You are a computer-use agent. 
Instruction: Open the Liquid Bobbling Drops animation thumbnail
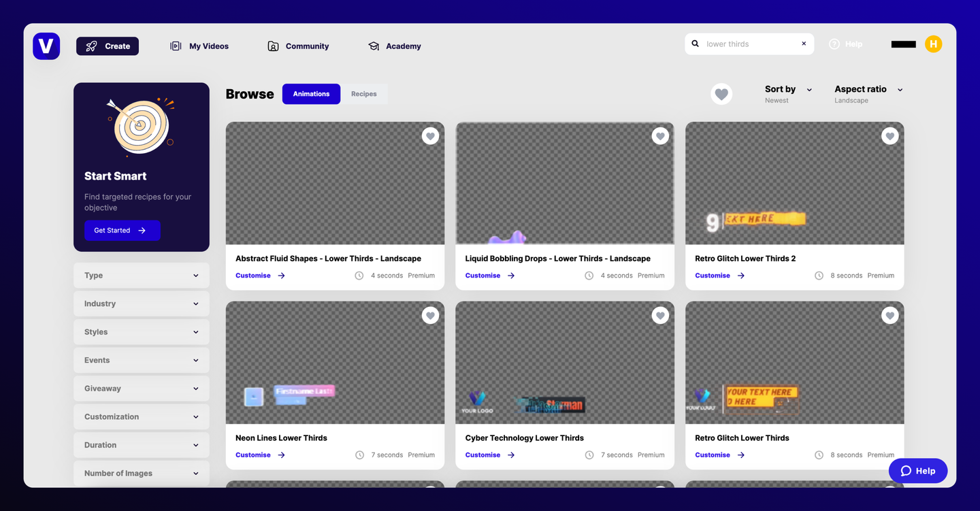tap(564, 182)
